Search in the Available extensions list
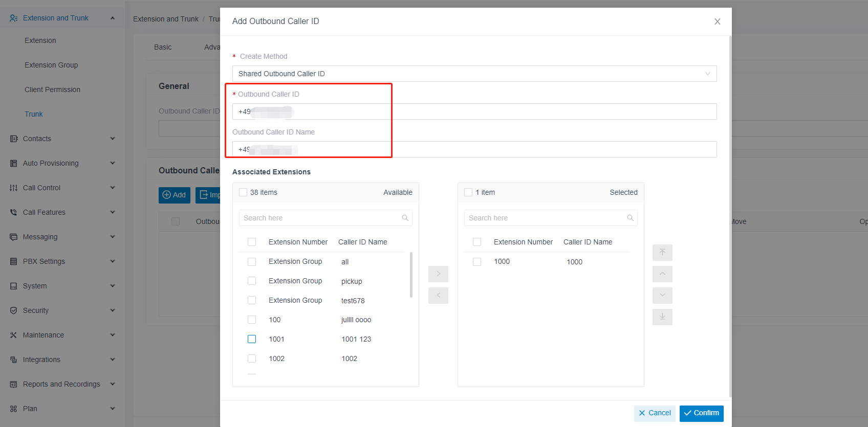The image size is (868, 427). [325, 218]
